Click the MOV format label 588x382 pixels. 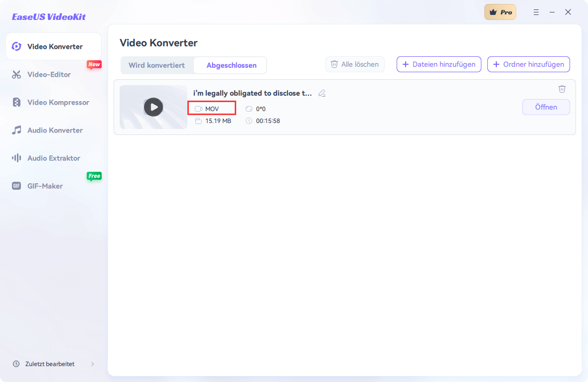click(212, 109)
